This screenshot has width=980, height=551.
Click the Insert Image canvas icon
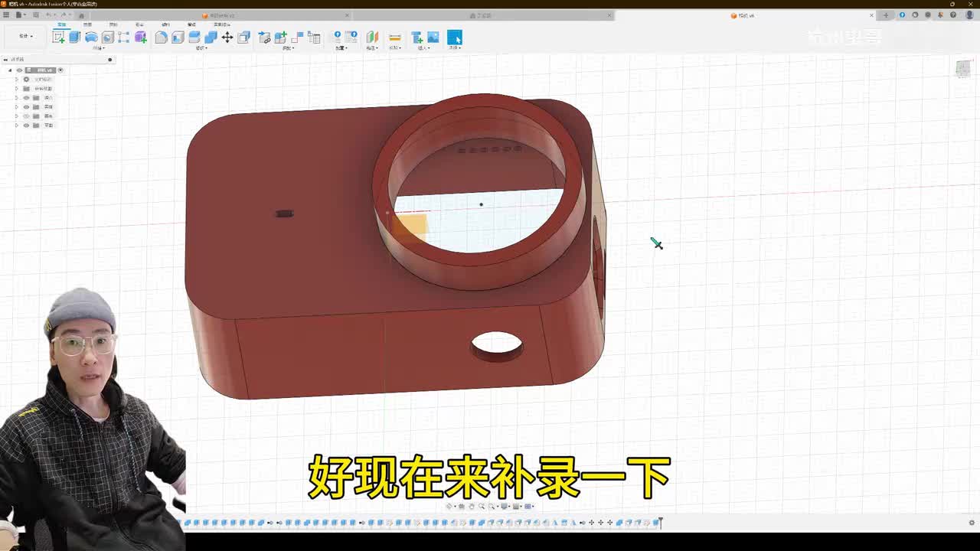[x=433, y=37]
